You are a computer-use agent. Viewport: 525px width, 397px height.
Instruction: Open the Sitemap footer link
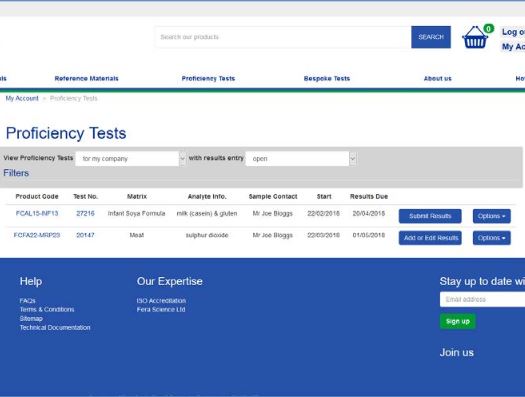31,318
